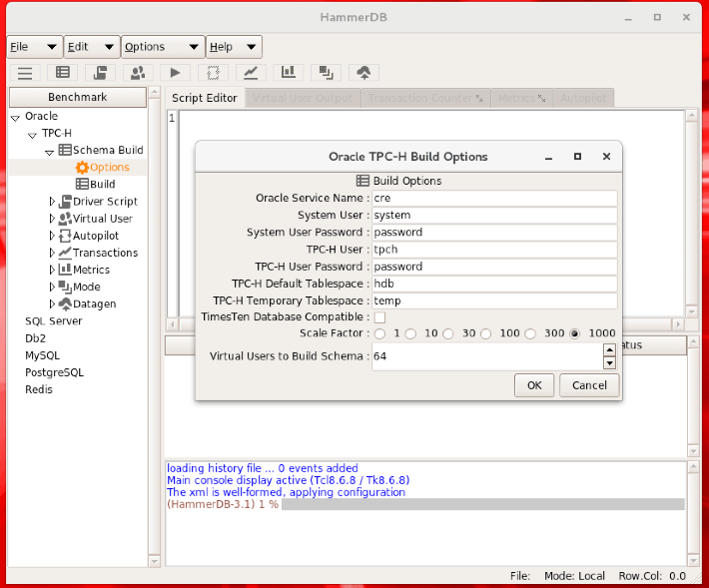Screen dimensions: 709x588
Task: Click the metrics bar chart toolbar icon
Action: click(288, 73)
